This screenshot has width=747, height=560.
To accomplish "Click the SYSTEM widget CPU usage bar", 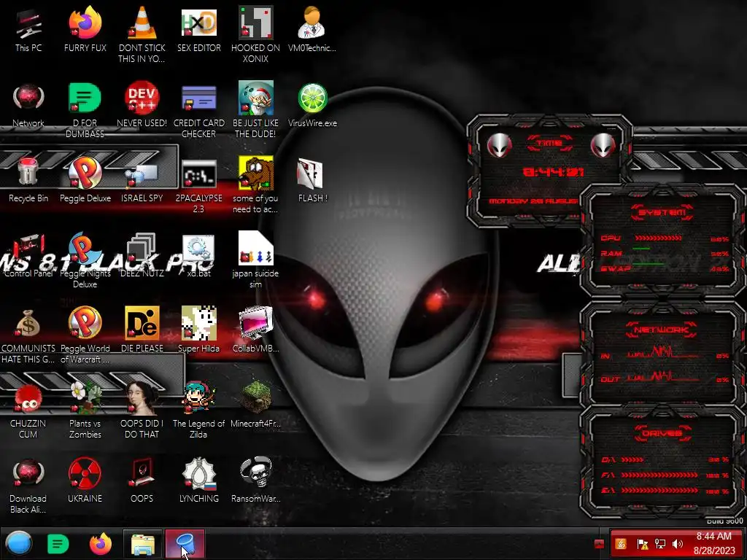I will tap(658, 238).
